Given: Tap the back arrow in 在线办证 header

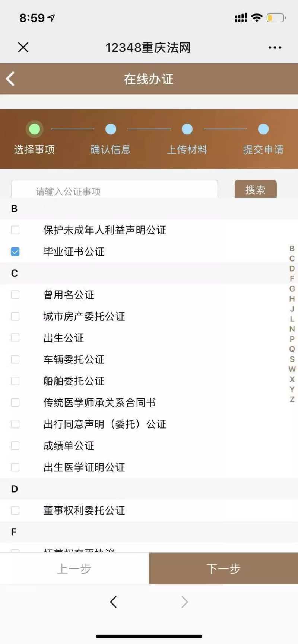Looking at the screenshot, I should 10,79.
